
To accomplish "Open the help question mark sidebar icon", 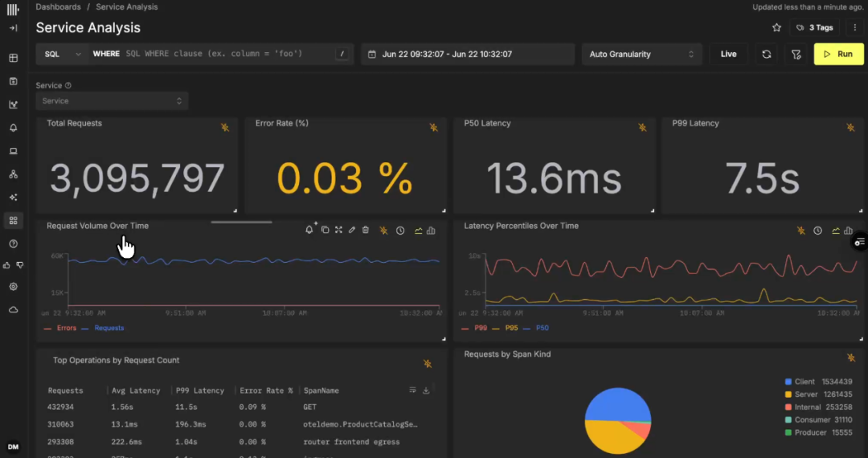I will click(14, 244).
